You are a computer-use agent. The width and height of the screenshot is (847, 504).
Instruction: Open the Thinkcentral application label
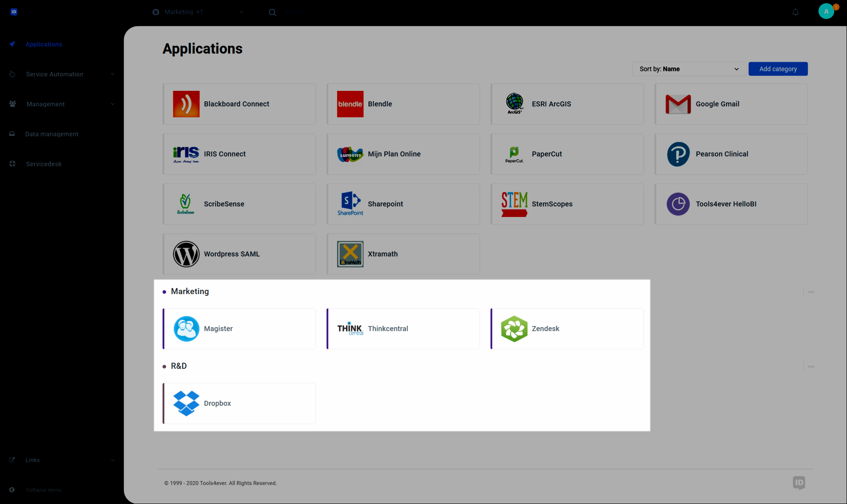pyautogui.click(x=388, y=329)
